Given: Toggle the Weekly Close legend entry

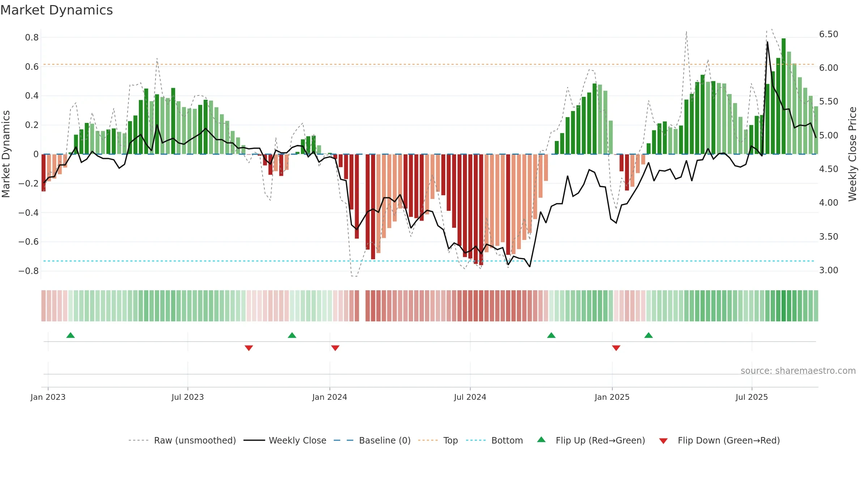Looking at the screenshot, I should [285, 440].
